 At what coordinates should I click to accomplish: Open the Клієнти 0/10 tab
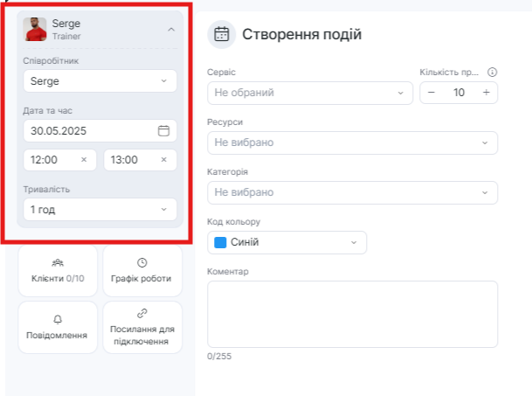pyautogui.click(x=58, y=271)
